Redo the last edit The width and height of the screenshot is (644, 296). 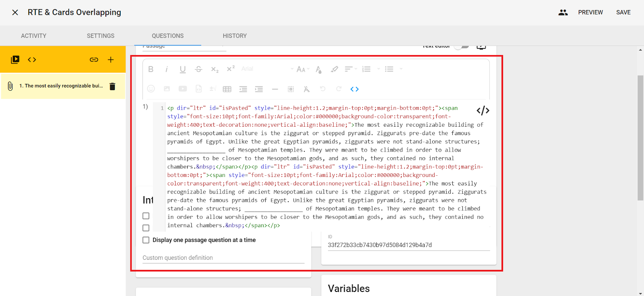pyautogui.click(x=339, y=89)
